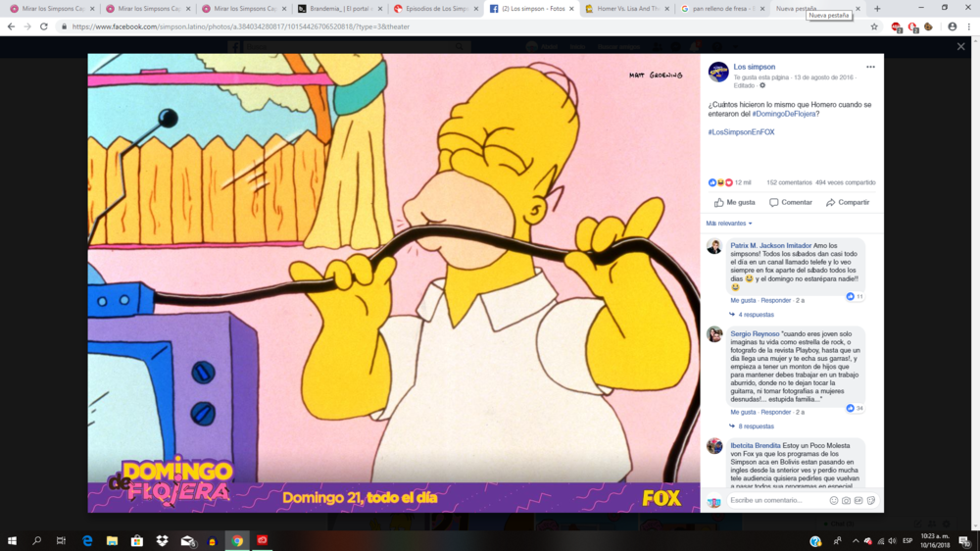
Task: Switch to the Brandemia El portal tab
Action: 340,9
